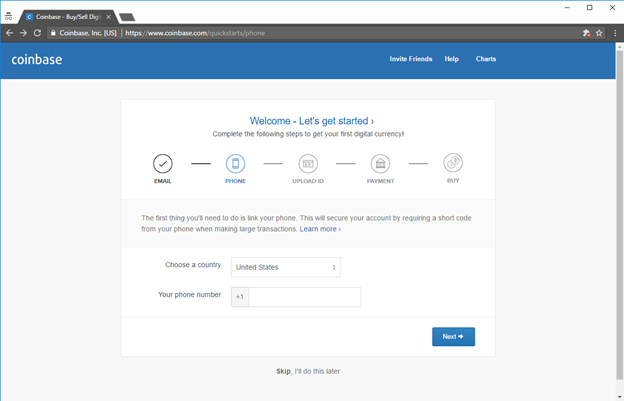Open the Charts link
This screenshot has width=624, height=401.
point(486,59)
